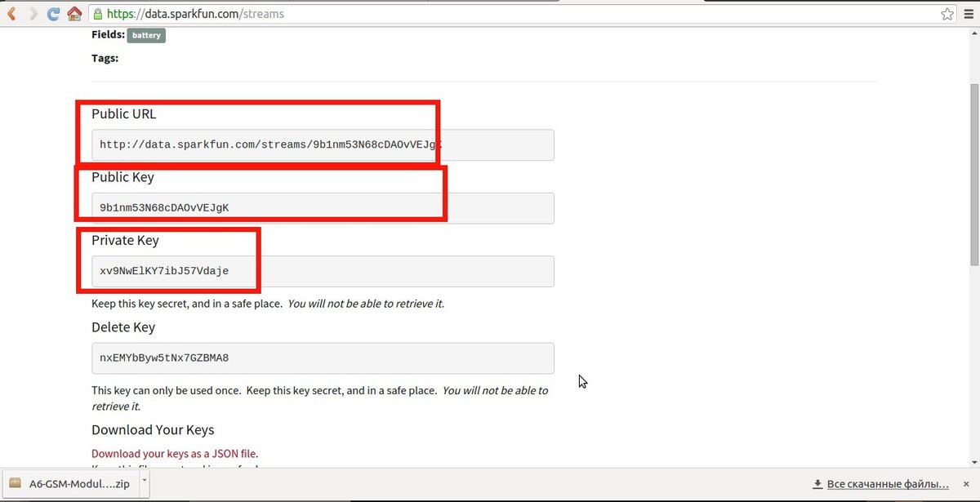Image resolution: width=980 pixels, height=502 pixels.
Task: Select the Delete Key value field
Action: (323, 358)
